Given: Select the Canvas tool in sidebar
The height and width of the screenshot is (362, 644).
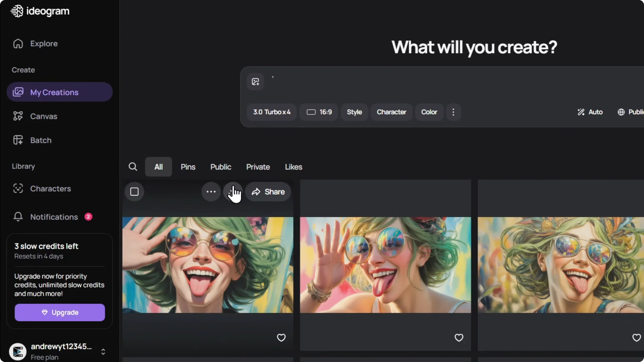Looking at the screenshot, I should (44, 116).
